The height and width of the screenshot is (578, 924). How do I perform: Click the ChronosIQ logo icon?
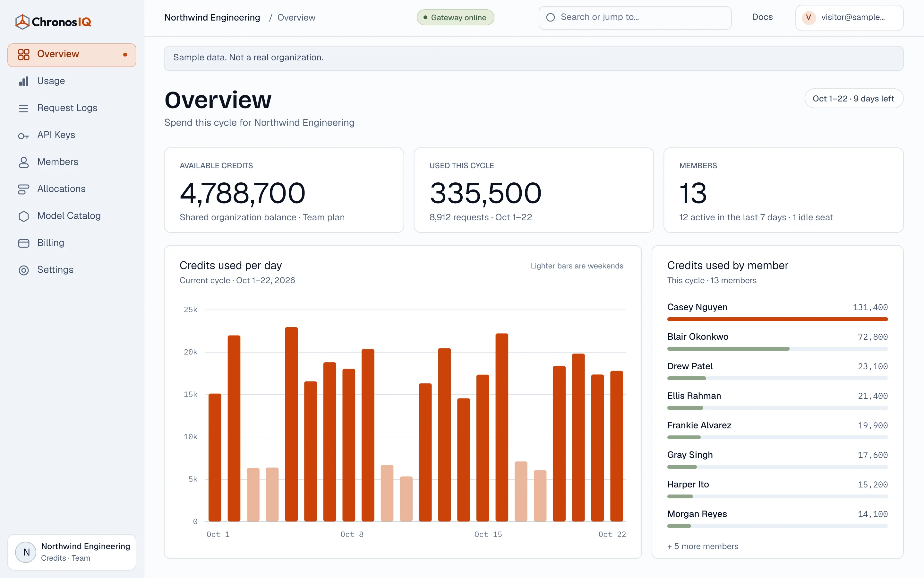[22, 22]
